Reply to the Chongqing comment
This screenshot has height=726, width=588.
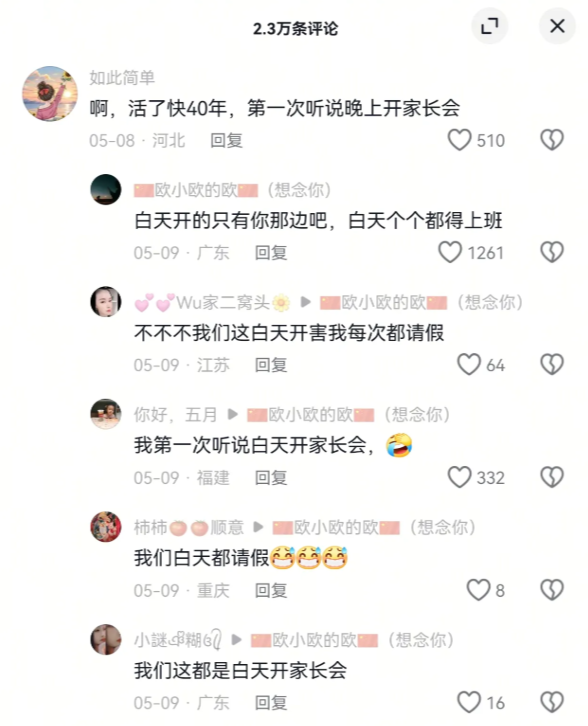(271, 590)
